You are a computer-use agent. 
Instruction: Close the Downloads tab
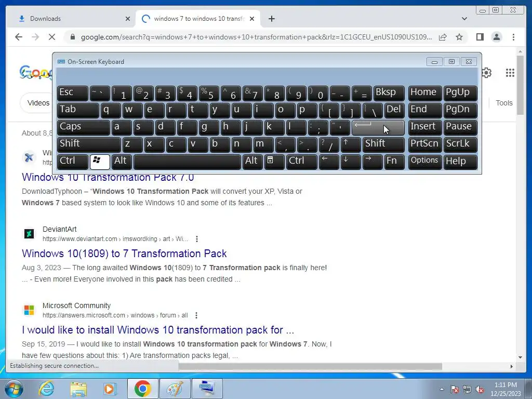(128, 19)
